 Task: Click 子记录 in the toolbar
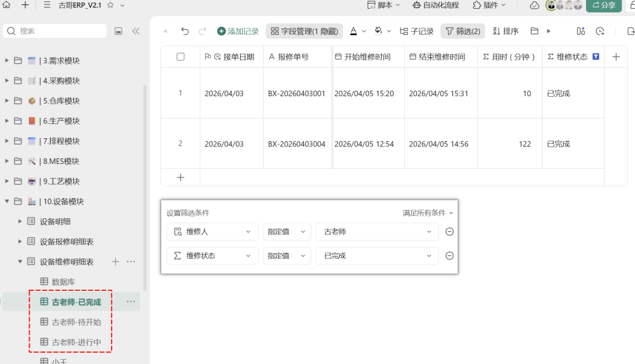point(416,31)
